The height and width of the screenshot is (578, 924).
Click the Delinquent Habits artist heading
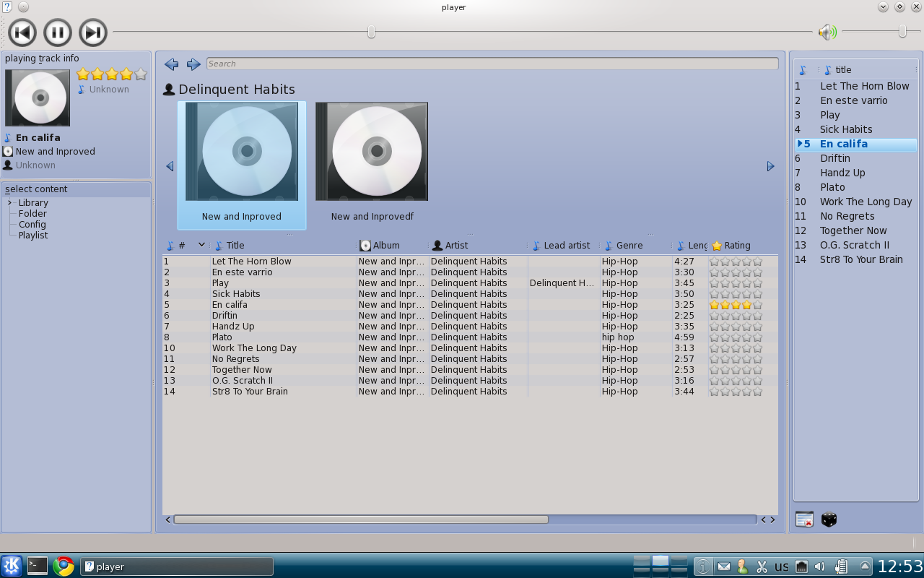point(237,90)
